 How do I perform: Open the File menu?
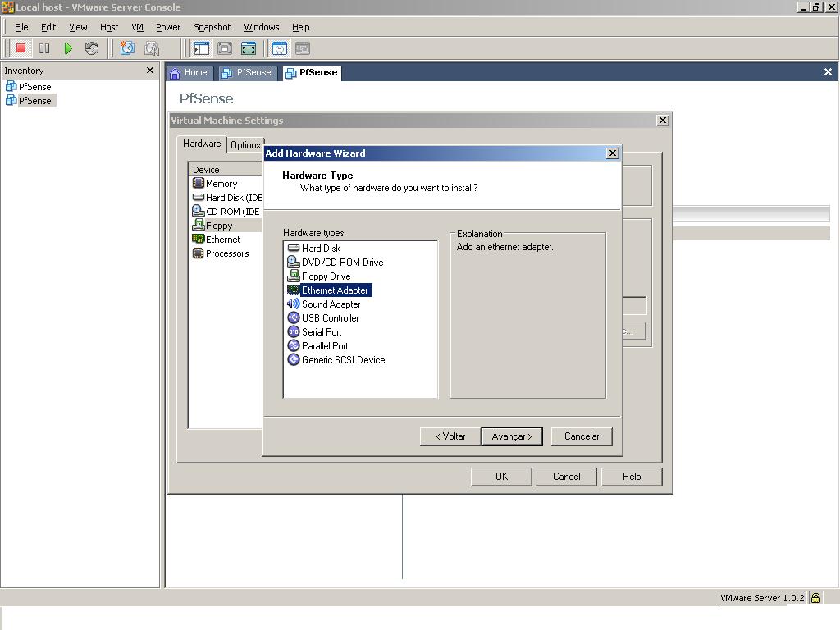pos(21,27)
